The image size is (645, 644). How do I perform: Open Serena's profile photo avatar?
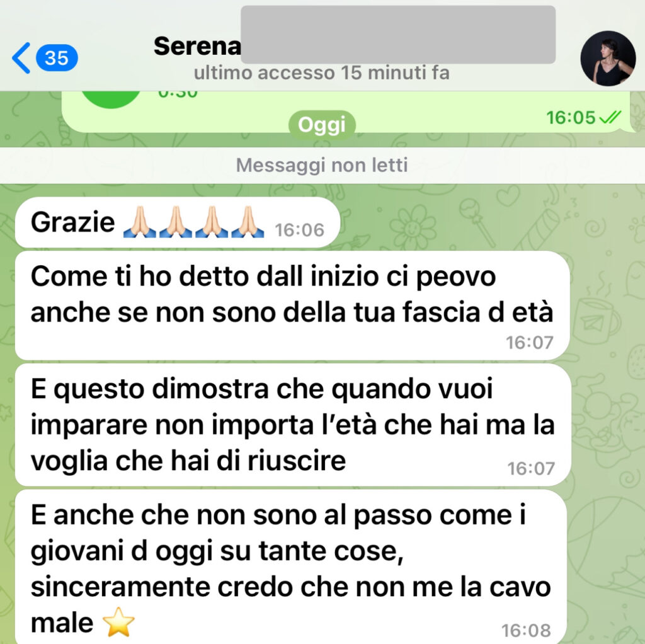[x=608, y=58]
